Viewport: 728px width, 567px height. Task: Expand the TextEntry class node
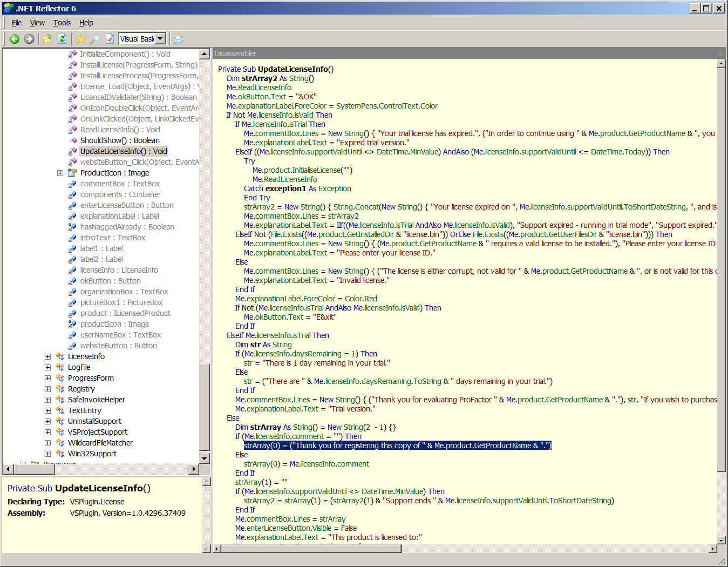tap(47, 410)
